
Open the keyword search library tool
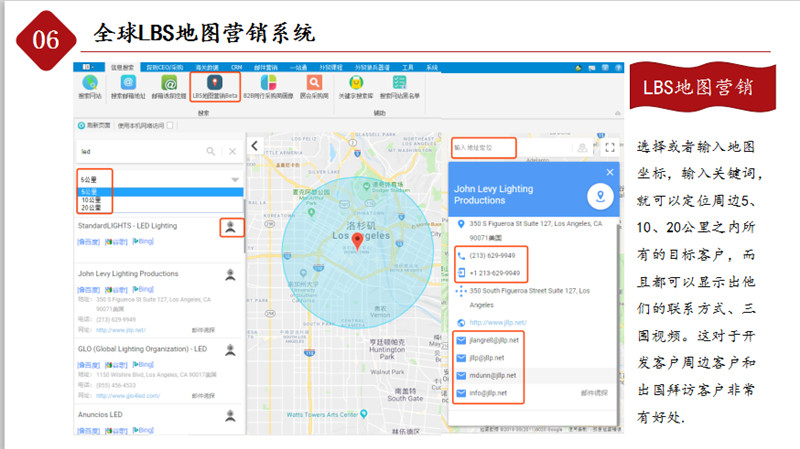click(356, 86)
